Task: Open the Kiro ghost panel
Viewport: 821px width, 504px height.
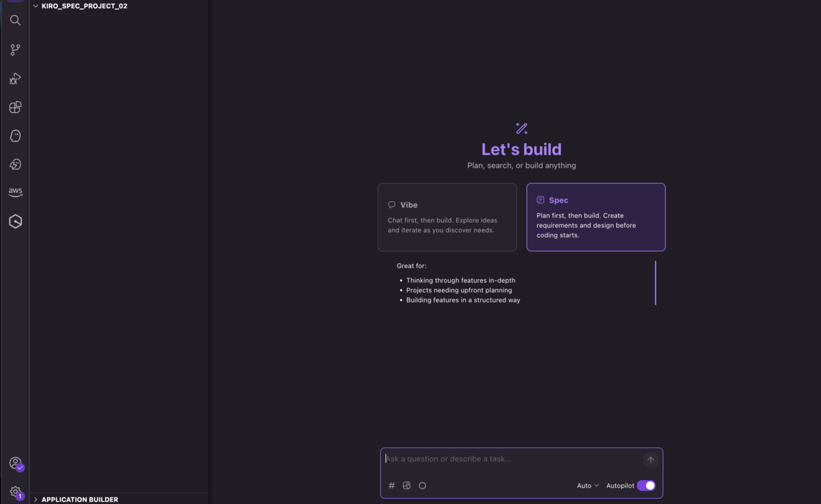Action: click(x=15, y=136)
